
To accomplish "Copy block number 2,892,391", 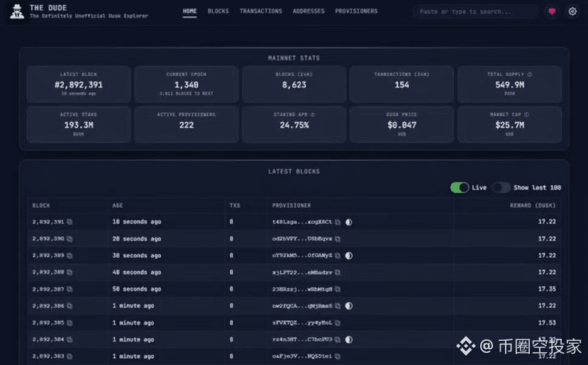I will (x=70, y=222).
